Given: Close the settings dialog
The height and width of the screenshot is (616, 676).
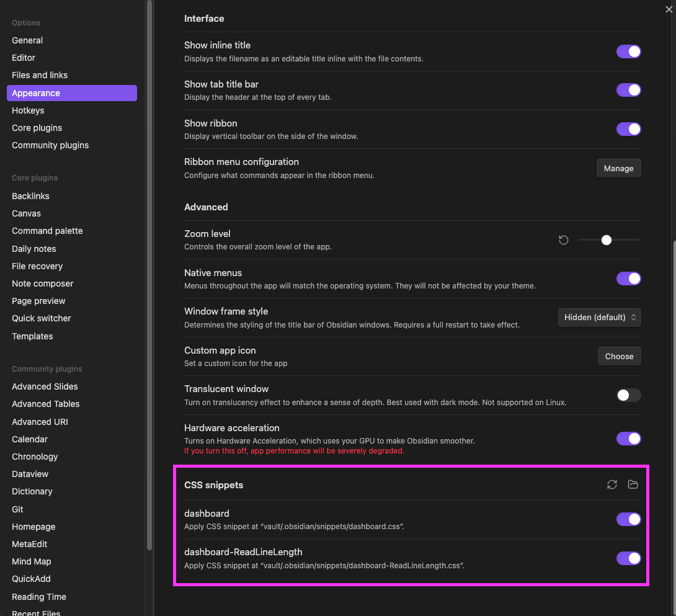Looking at the screenshot, I should point(668,9).
